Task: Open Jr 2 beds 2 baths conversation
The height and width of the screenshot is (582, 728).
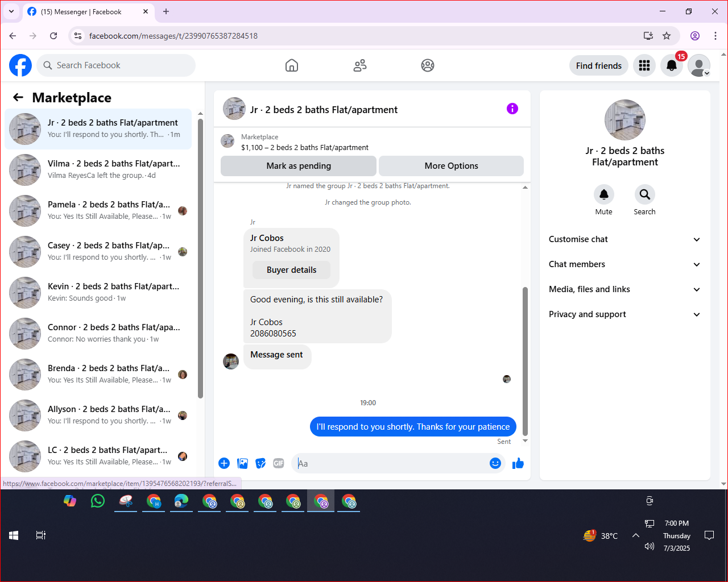Action: [x=98, y=129]
